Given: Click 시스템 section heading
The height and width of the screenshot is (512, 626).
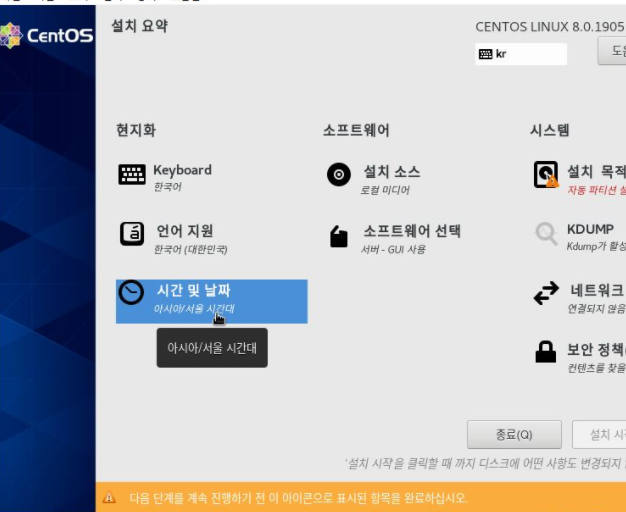Looking at the screenshot, I should tap(550, 130).
